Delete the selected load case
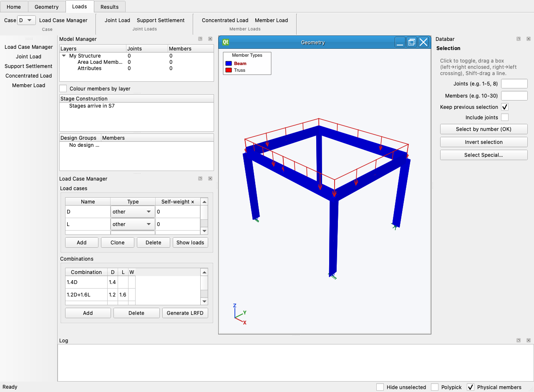 pos(154,242)
